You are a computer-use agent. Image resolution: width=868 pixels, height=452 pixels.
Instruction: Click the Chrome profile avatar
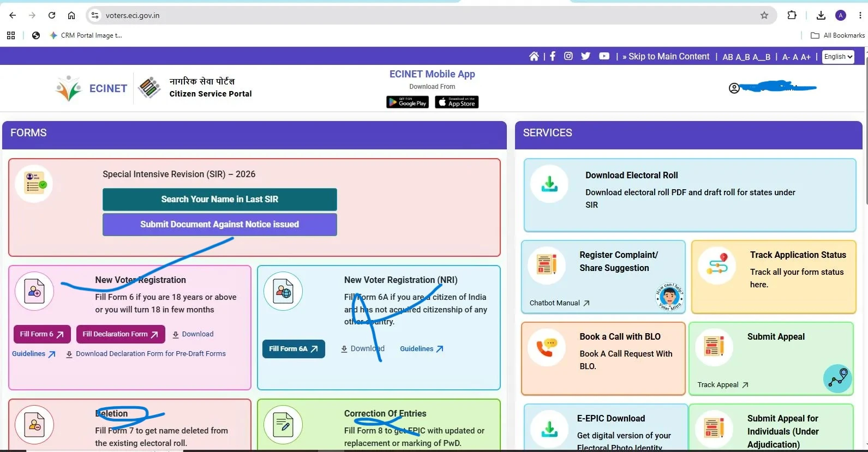(841, 15)
